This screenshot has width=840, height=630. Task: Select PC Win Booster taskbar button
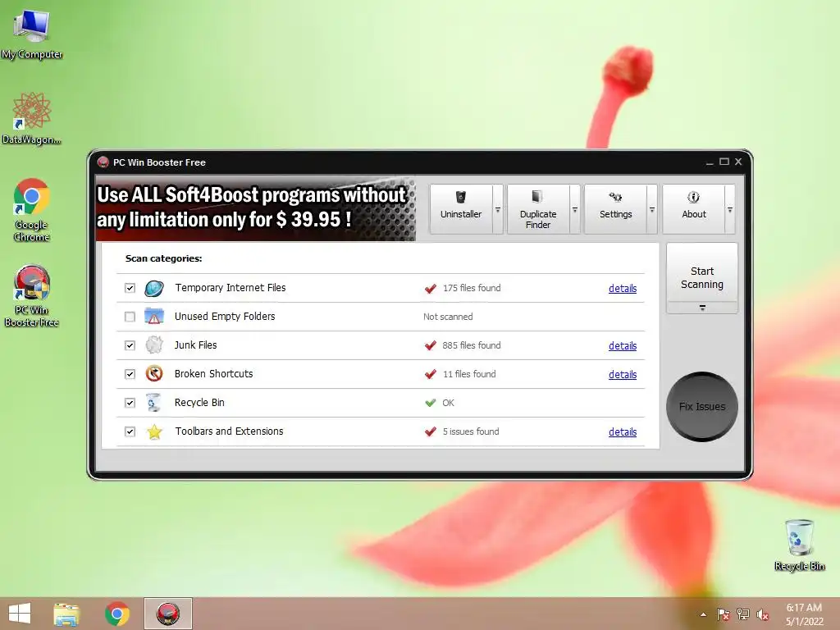pos(167,614)
